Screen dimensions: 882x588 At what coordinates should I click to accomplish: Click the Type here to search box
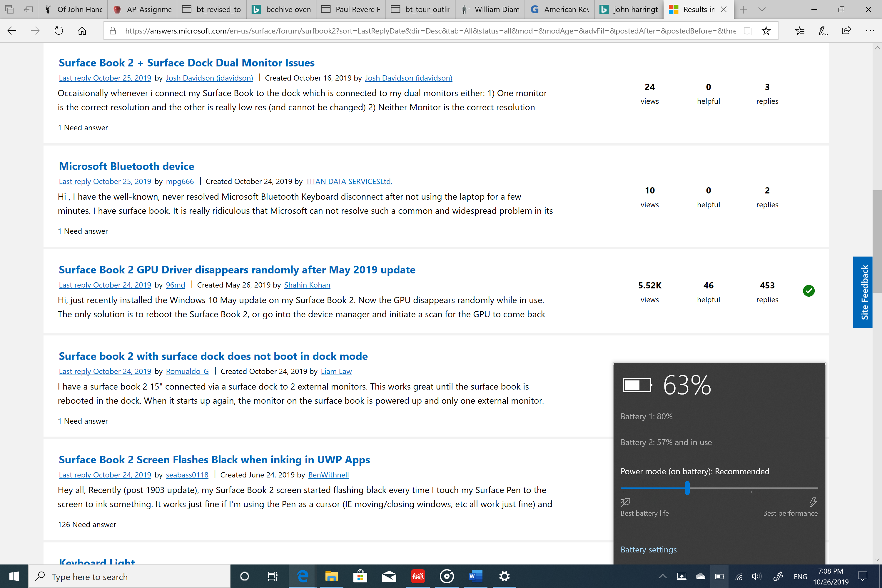pyautogui.click(x=129, y=576)
